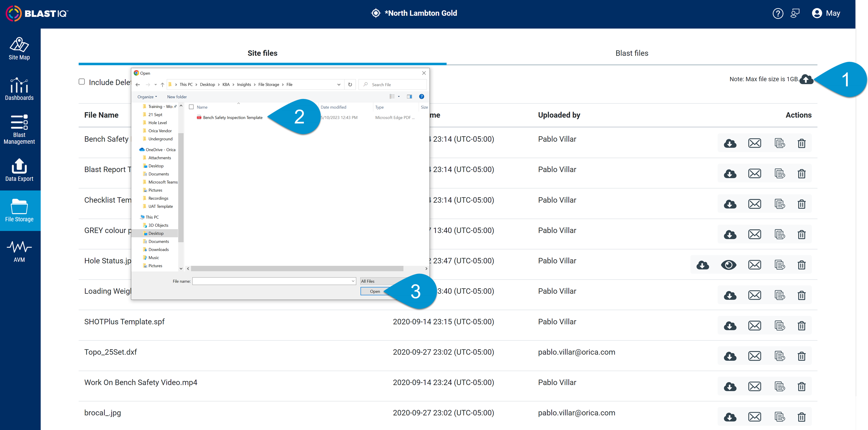Delete Work On Bench Safety Video.mp4
This screenshot has width=868, height=430.
[802, 387]
